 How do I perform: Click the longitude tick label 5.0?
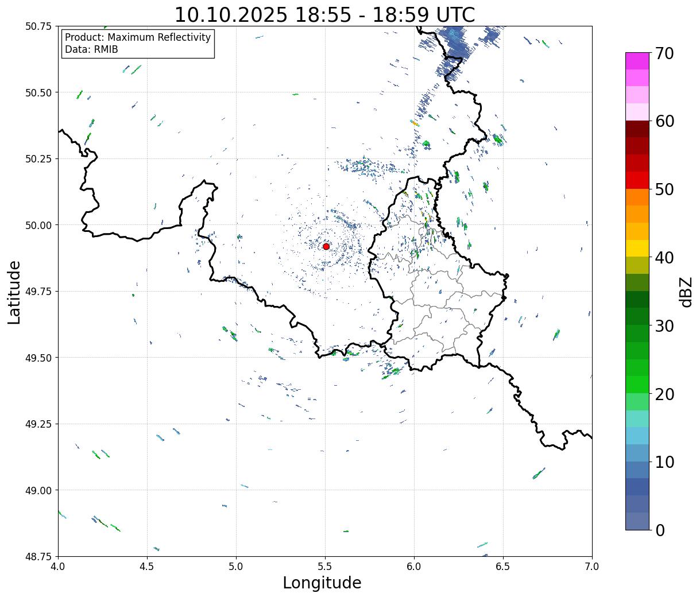click(236, 567)
